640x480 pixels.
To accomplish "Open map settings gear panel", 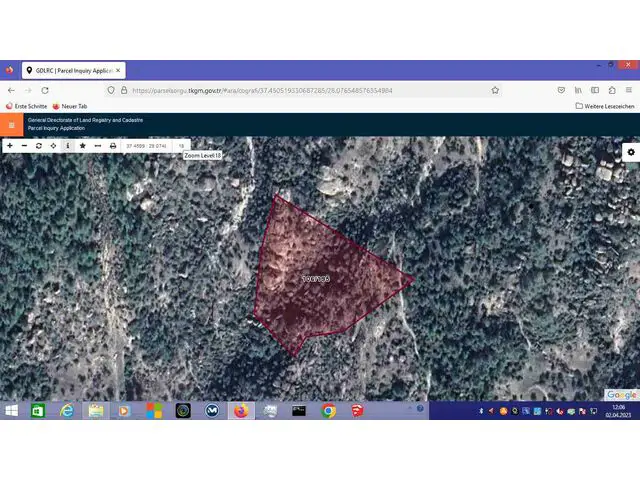I will click(x=630, y=152).
